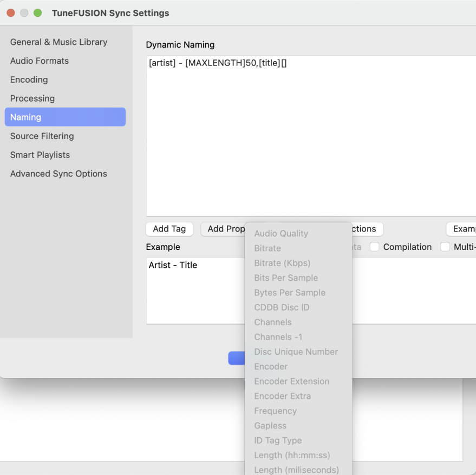Select Disc Unique Number property
This screenshot has height=475, width=476.
(x=298, y=352)
